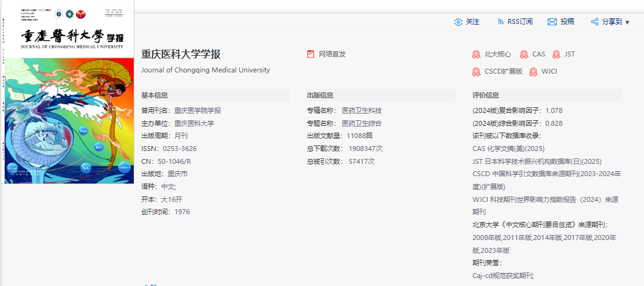This screenshot has height=286, width=644.
Task: Click the badge icon beside CAS
Action: tap(524, 54)
